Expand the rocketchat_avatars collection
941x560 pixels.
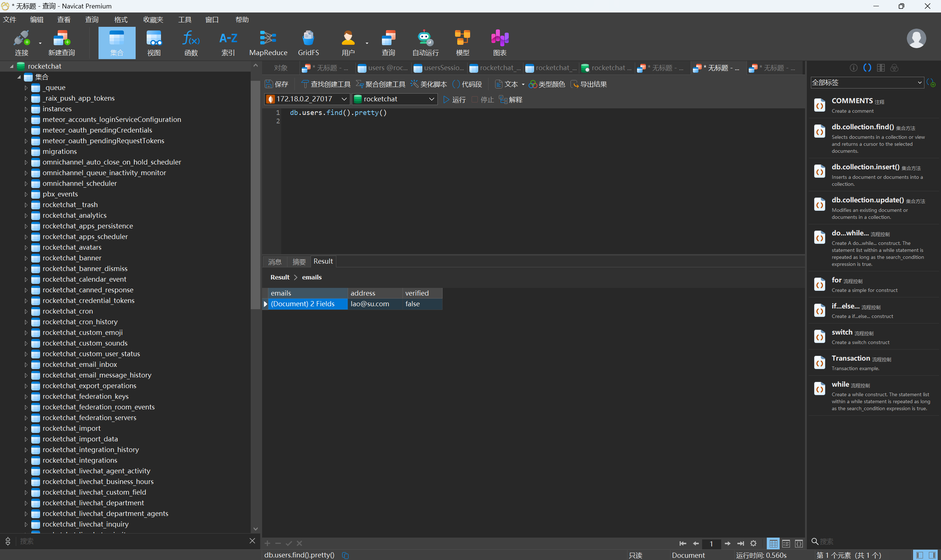pyautogui.click(x=26, y=248)
